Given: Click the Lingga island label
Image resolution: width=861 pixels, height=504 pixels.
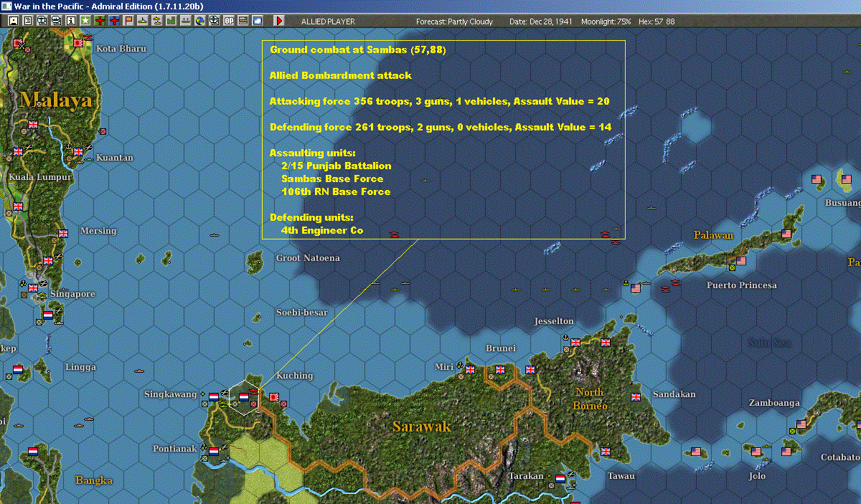Looking at the screenshot, I should (80, 367).
